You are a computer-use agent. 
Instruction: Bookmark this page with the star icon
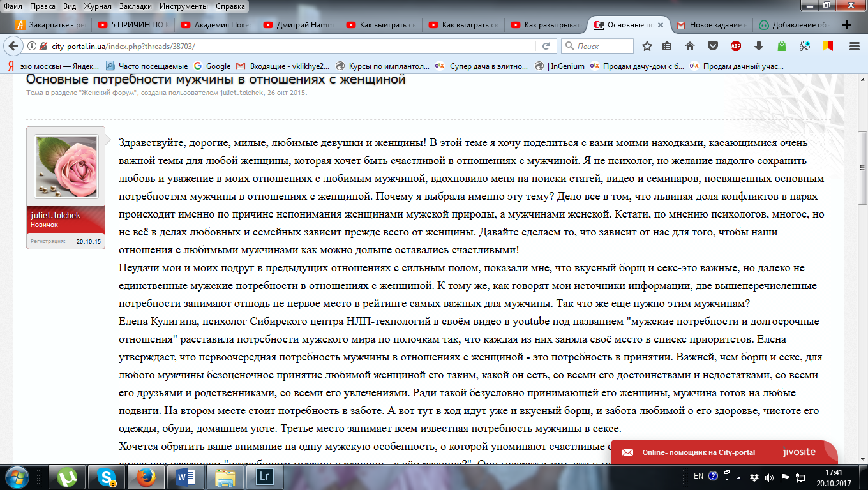[647, 47]
